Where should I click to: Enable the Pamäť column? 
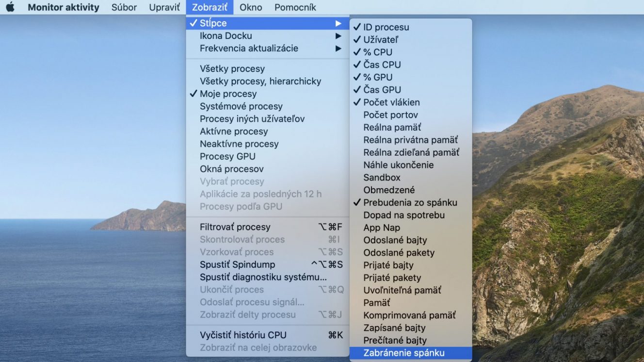(x=411, y=303)
